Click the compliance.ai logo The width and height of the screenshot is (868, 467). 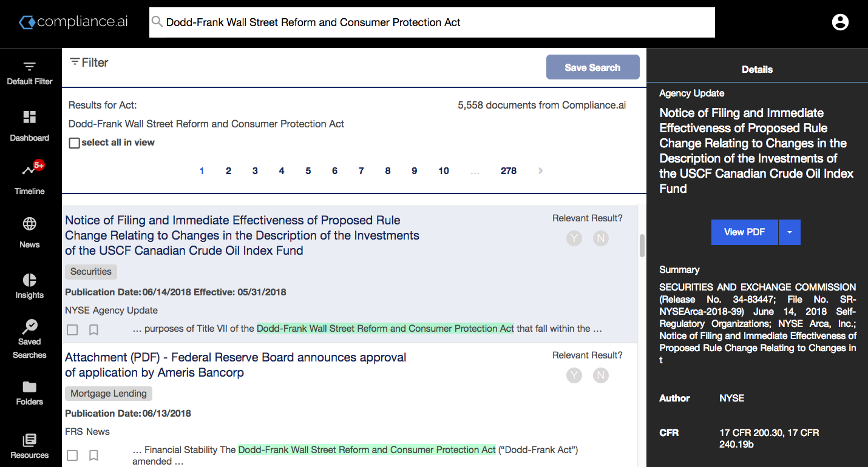click(x=73, y=22)
